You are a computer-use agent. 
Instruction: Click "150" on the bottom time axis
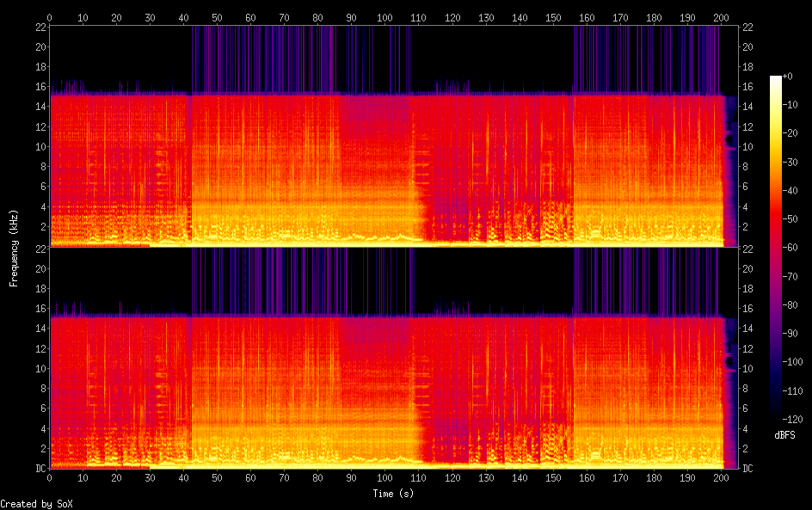553,478
